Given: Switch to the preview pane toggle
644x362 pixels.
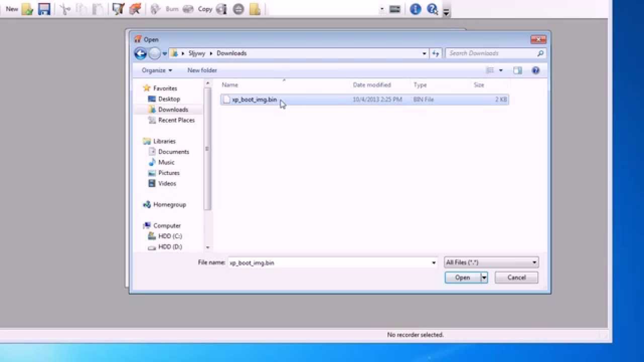Looking at the screenshot, I should [x=517, y=70].
